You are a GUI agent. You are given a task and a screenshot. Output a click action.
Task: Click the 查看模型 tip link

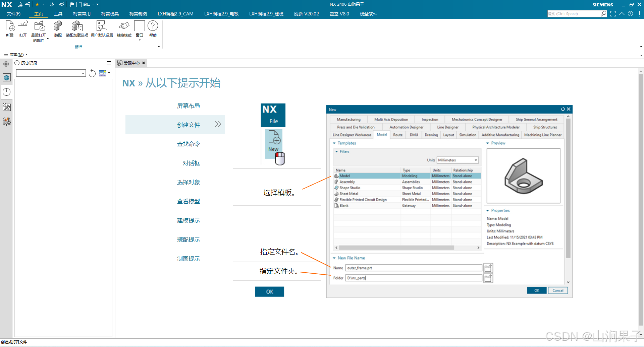pyautogui.click(x=189, y=201)
